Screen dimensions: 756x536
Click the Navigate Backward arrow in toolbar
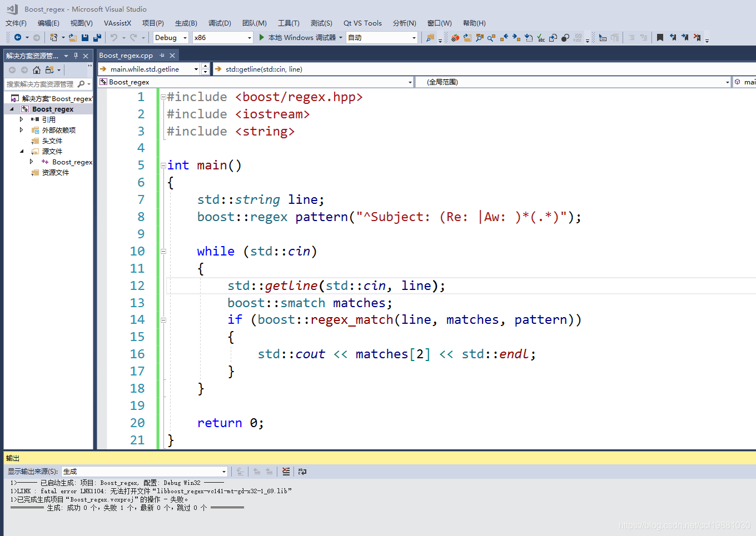(x=18, y=37)
